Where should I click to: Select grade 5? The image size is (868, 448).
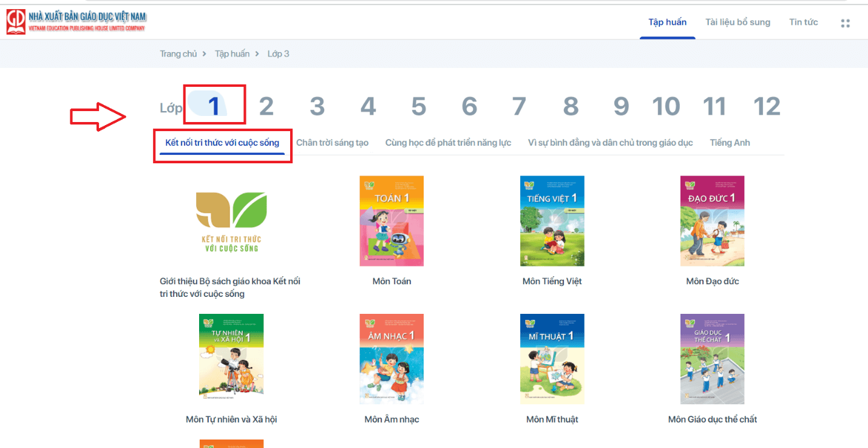click(x=418, y=107)
